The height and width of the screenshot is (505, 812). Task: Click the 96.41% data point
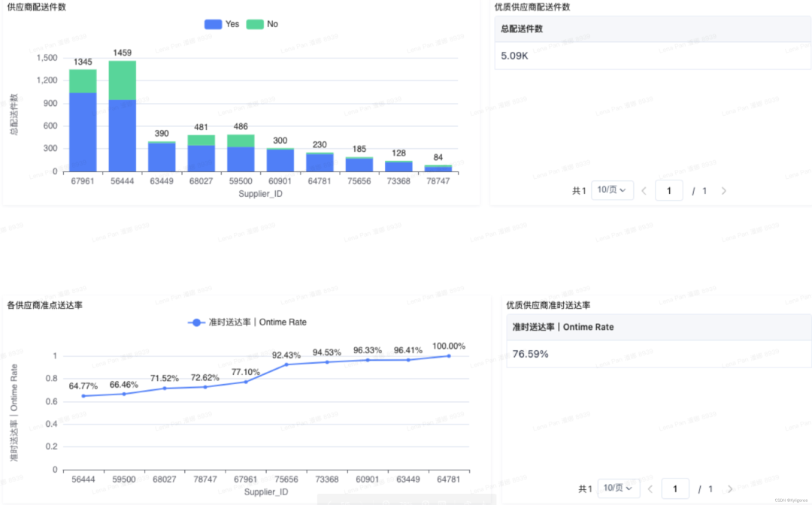point(408,360)
